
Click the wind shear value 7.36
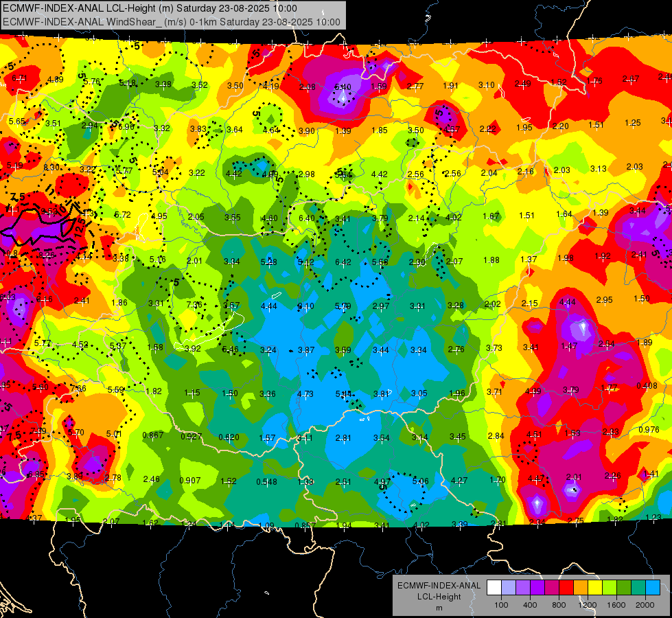pyautogui.click(x=194, y=304)
